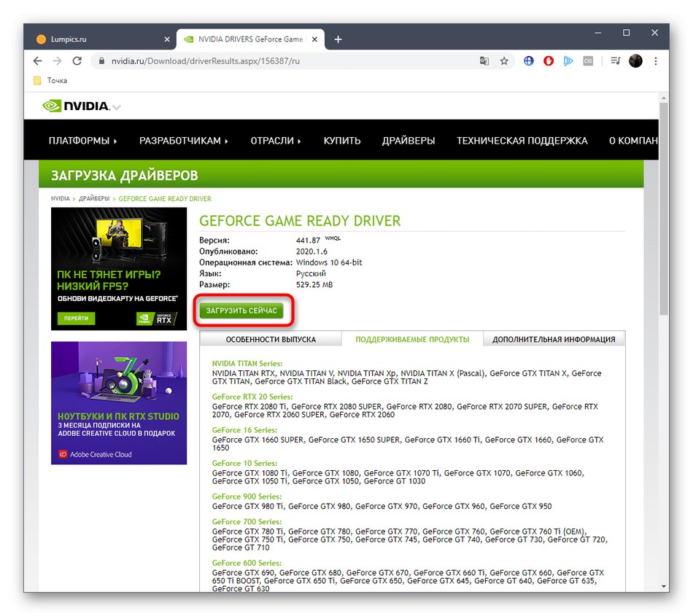Open ТЕХНИЧЕСКАЯ ПОДДЕРЖКА menu item
Screen dimensions: 693x616
click(x=522, y=141)
